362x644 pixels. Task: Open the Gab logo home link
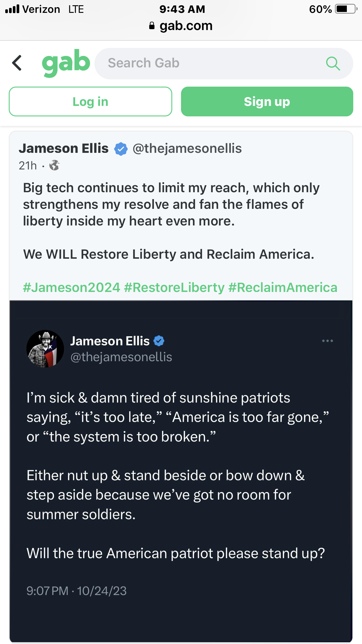click(x=66, y=62)
